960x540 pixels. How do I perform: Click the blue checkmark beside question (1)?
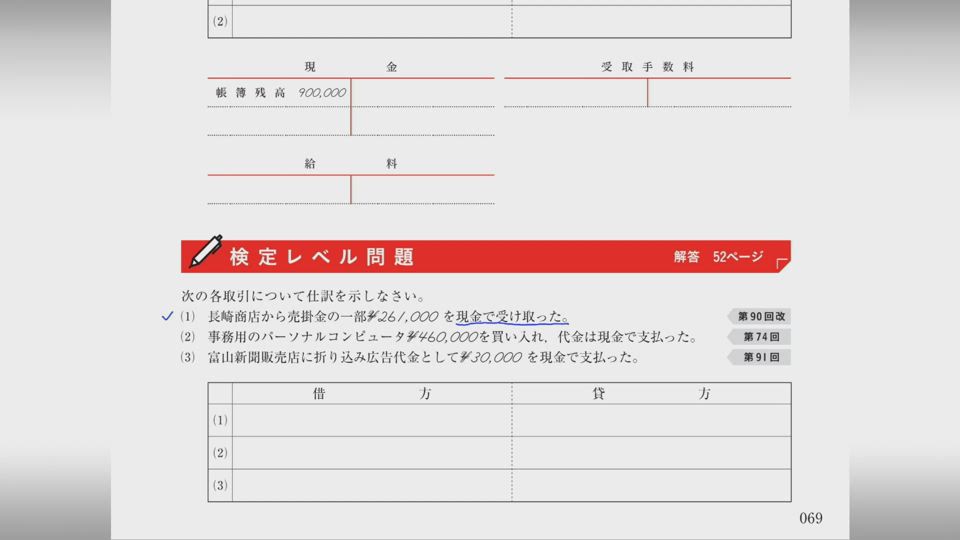coord(167,316)
